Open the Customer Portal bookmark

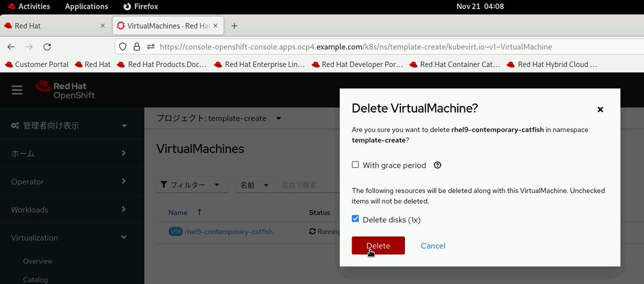[37, 64]
